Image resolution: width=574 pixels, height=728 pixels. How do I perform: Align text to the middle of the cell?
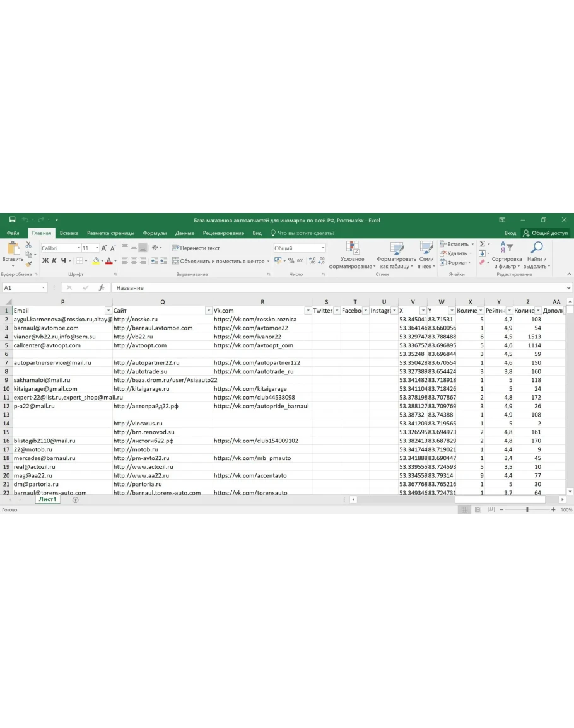(x=134, y=248)
